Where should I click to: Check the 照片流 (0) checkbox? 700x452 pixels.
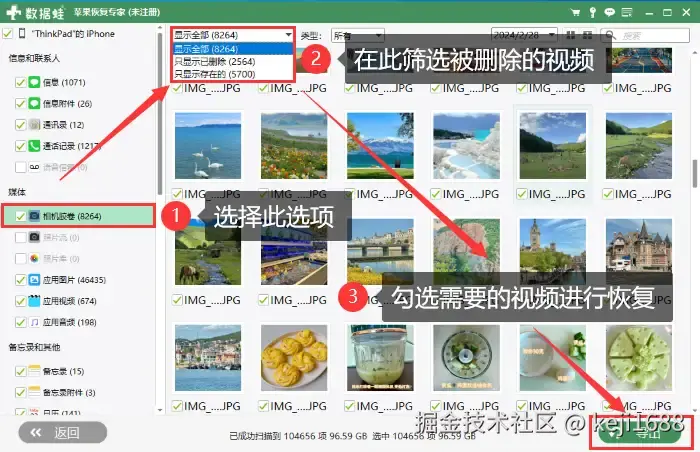point(21,237)
